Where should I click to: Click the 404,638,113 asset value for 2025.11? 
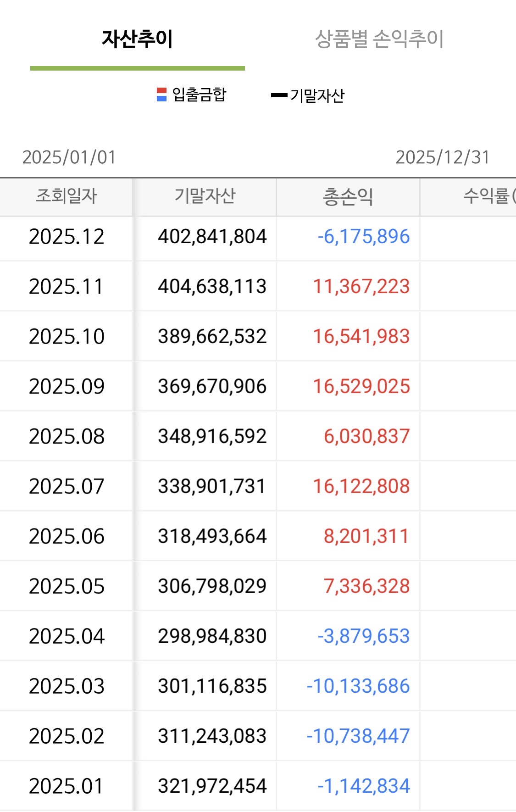pyautogui.click(x=212, y=287)
